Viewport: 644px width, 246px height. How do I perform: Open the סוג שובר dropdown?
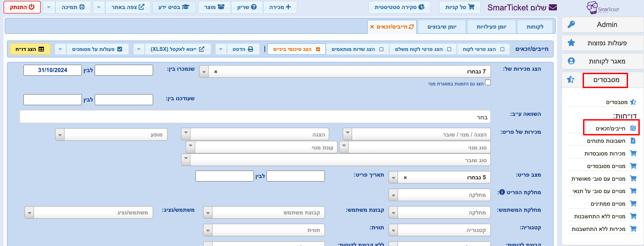[x=336, y=160]
